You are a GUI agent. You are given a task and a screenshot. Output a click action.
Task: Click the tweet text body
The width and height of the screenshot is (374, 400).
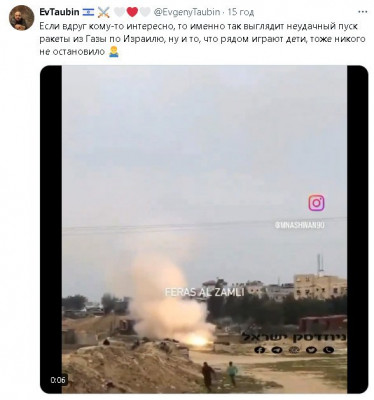202,39
